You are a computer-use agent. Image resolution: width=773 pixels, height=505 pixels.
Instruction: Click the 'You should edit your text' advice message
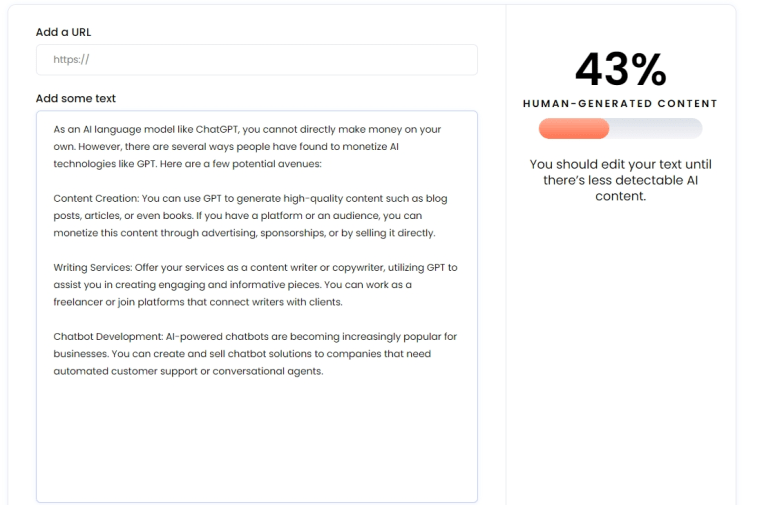[x=620, y=180]
